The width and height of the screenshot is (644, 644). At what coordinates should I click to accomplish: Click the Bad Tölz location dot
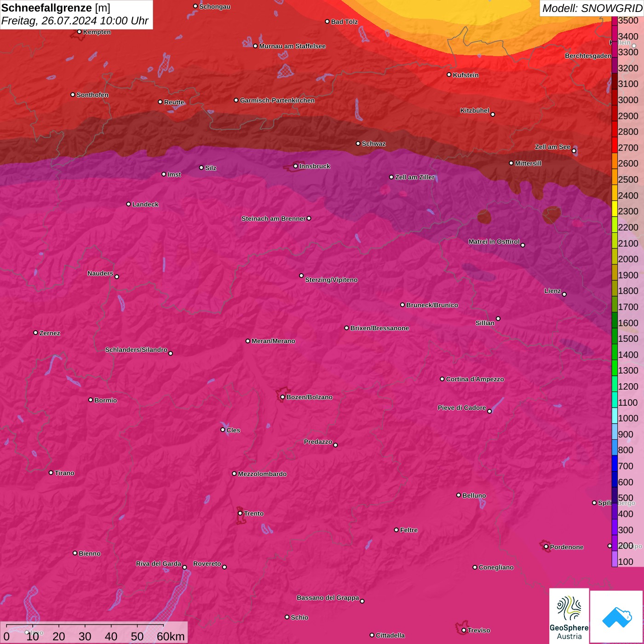click(x=327, y=22)
